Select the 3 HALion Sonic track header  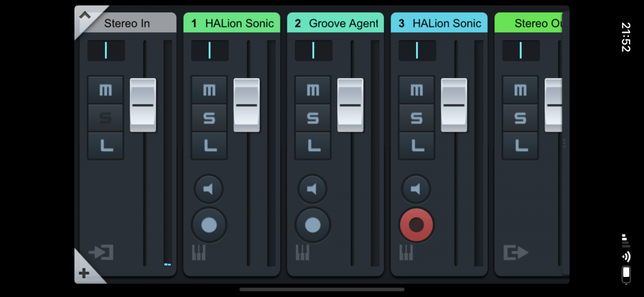[439, 23]
